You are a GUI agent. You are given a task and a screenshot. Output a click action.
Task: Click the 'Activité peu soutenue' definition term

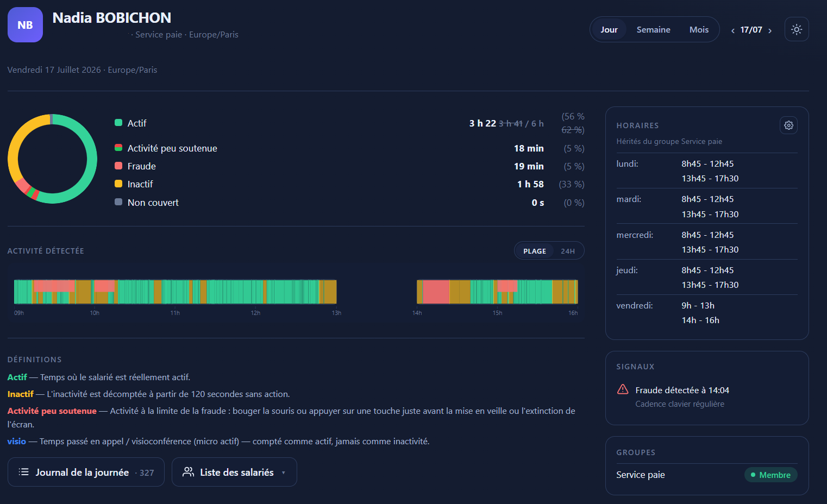(x=52, y=411)
